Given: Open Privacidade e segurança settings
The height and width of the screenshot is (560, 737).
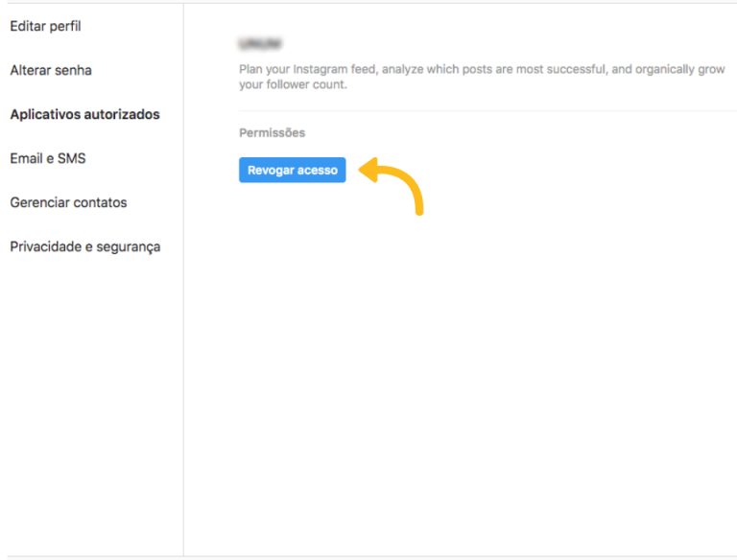Looking at the screenshot, I should [84, 246].
